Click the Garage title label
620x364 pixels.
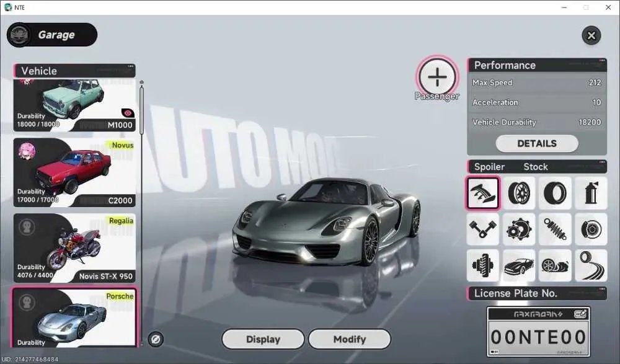click(56, 35)
